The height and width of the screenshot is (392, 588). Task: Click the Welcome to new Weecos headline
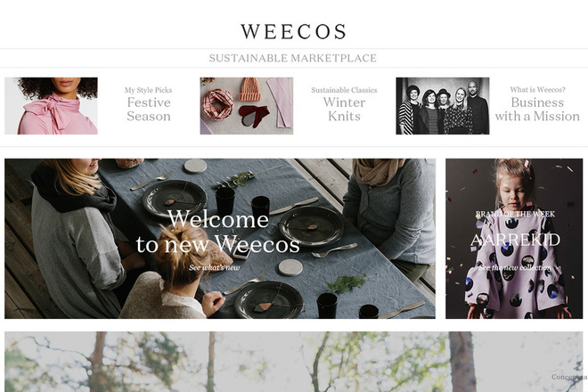click(218, 232)
